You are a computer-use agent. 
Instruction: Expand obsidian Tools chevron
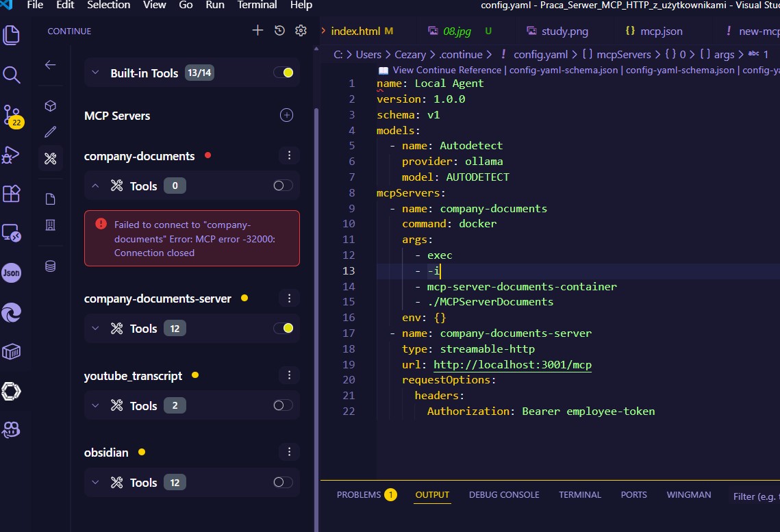(x=95, y=482)
